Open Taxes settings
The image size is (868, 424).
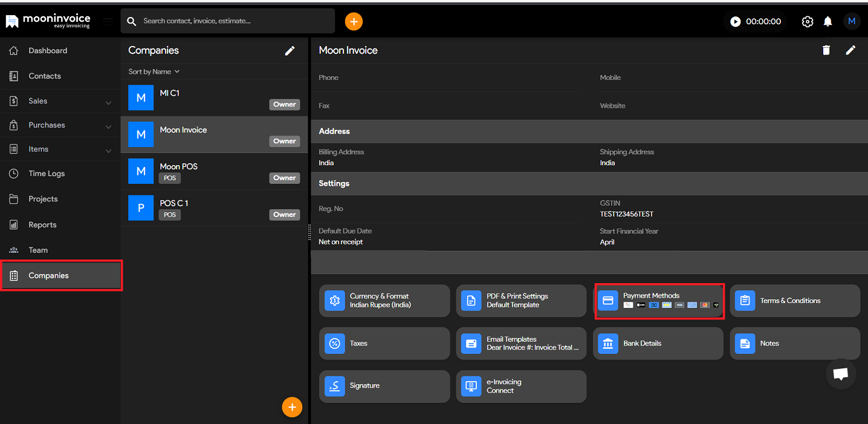click(x=384, y=344)
